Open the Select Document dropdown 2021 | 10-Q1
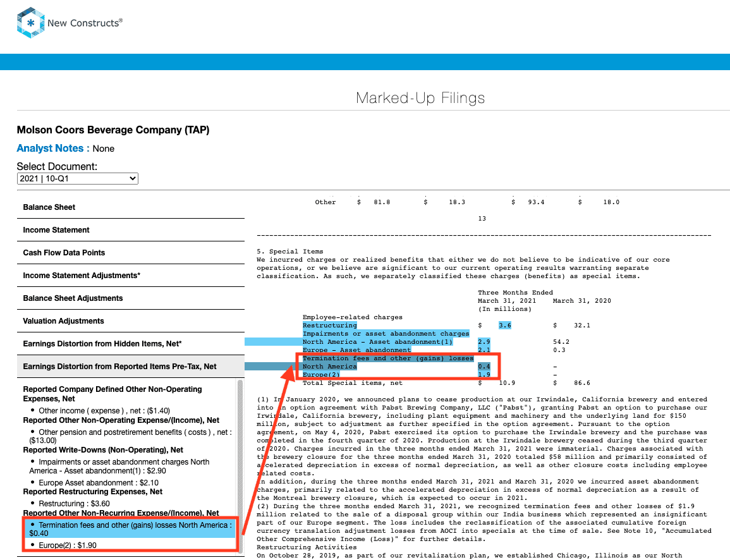The image size is (730, 560). (x=78, y=178)
